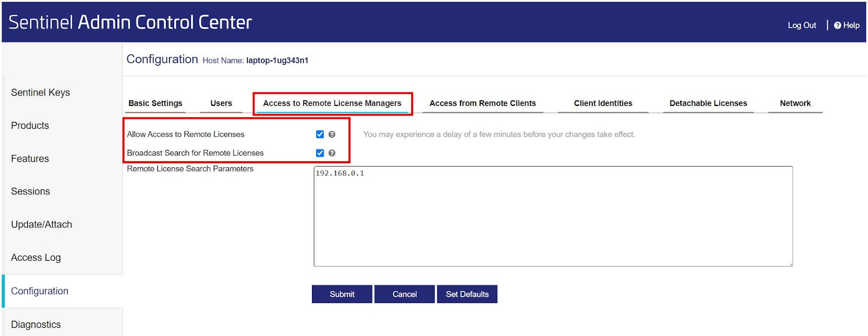Open Diagnostics in the sidebar
The width and height of the screenshot is (868, 336).
click(x=36, y=324)
